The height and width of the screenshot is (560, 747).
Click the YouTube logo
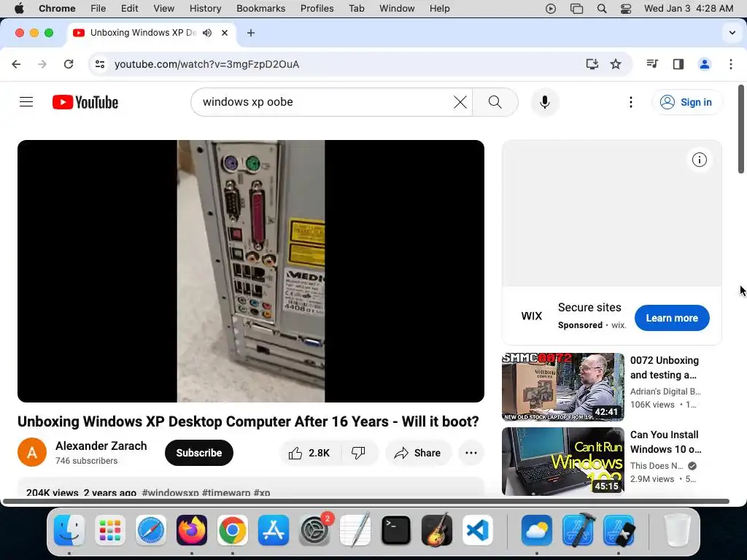pyautogui.click(x=85, y=102)
